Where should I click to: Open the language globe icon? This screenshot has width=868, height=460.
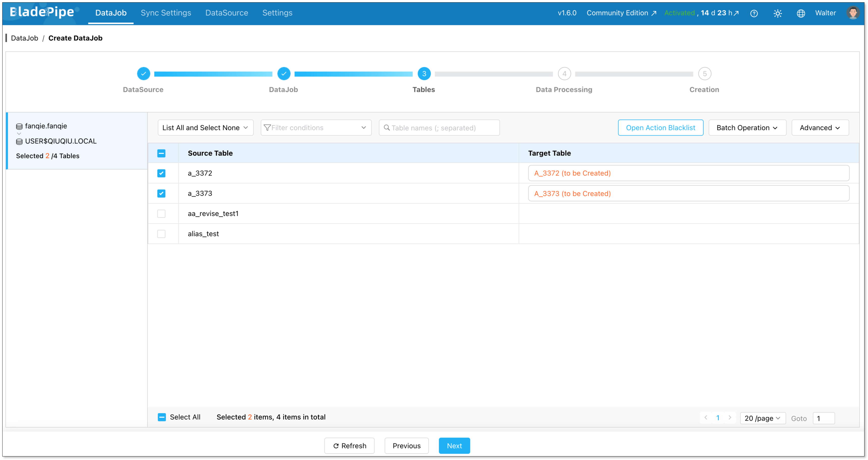tap(801, 13)
